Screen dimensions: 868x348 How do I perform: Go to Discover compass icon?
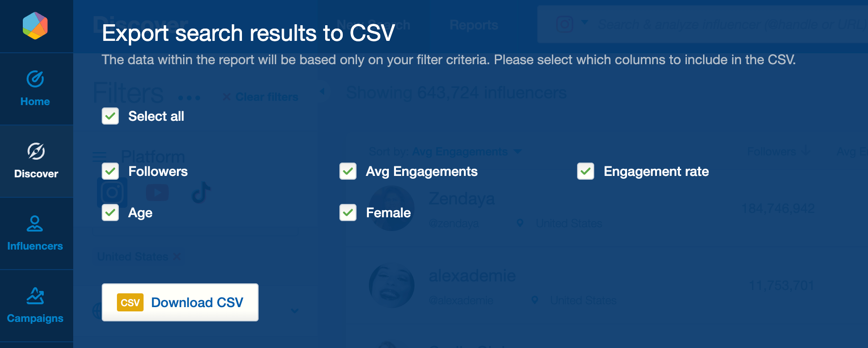(36, 151)
